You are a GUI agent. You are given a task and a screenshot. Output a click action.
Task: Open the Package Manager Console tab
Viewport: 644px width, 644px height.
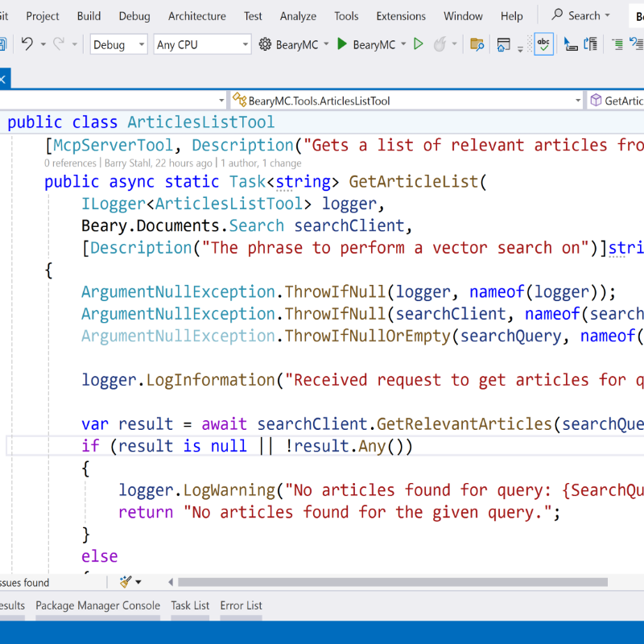click(97, 605)
